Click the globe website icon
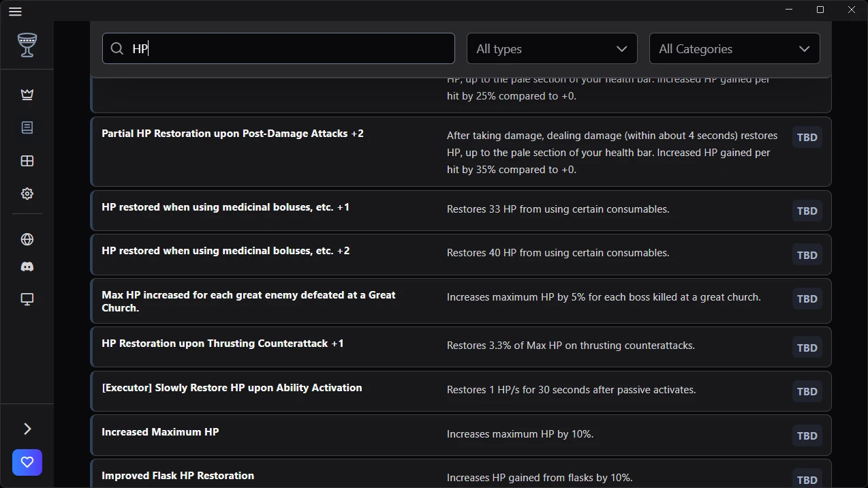Viewport: 868px width, 488px height. coord(27,239)
